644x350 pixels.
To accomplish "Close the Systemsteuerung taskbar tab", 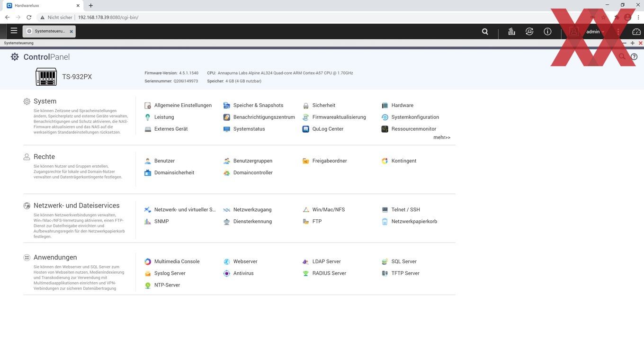I will (x=72, y=32).
